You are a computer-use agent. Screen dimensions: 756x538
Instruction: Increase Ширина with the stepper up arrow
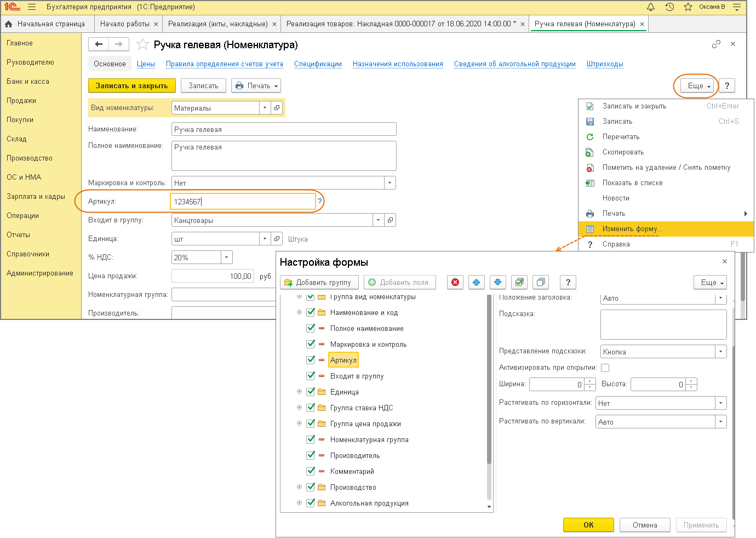coord(590,381)
